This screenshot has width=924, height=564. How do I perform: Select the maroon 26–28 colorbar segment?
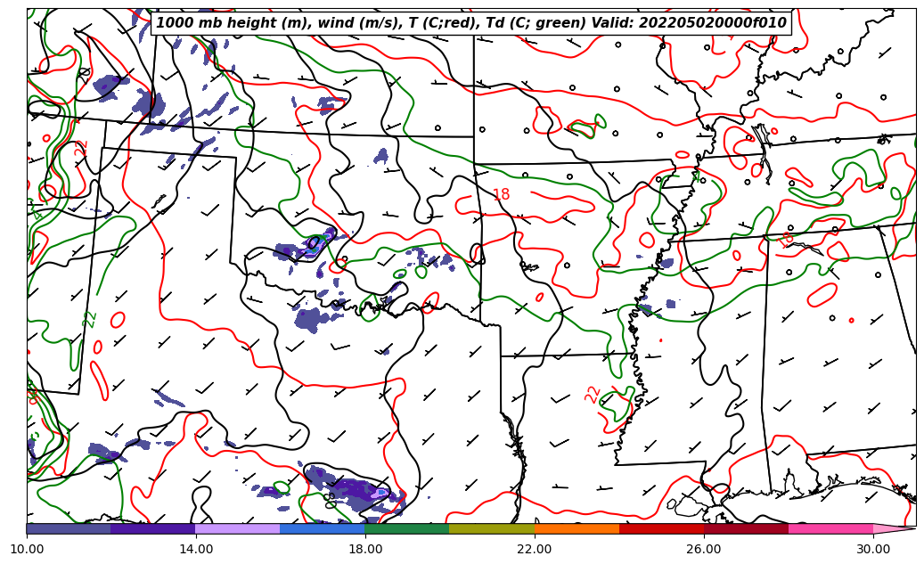[746, 528]
